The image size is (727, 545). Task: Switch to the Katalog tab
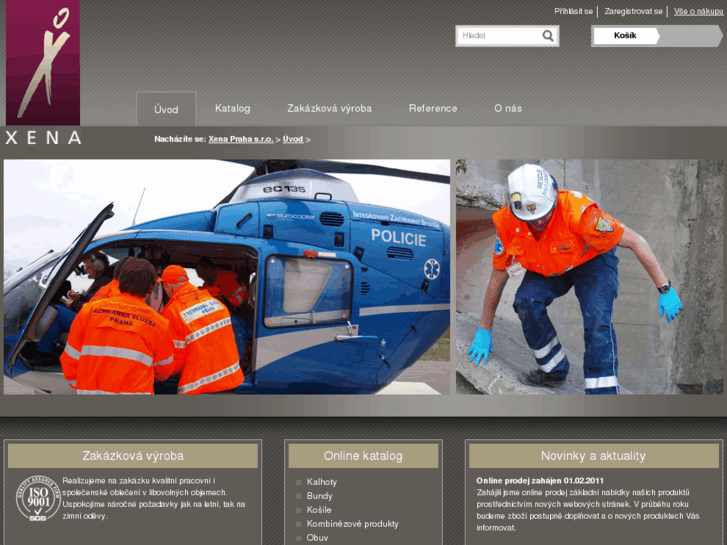click(x=232, y=108)
